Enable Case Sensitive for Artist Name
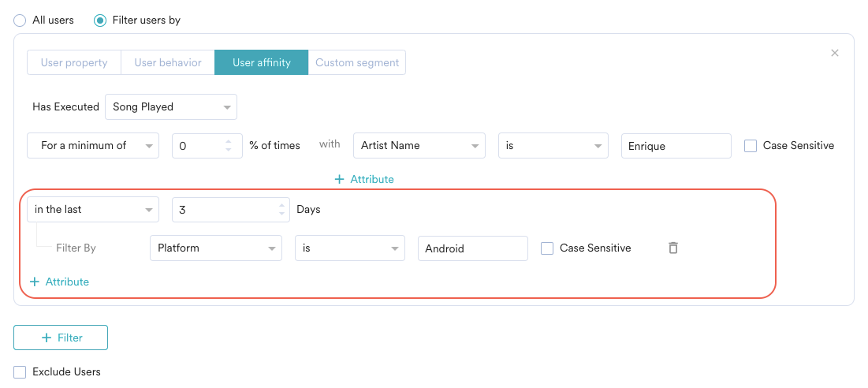This screenshot has width=868, height=388. pyautogui.click(x=751, y=146)
